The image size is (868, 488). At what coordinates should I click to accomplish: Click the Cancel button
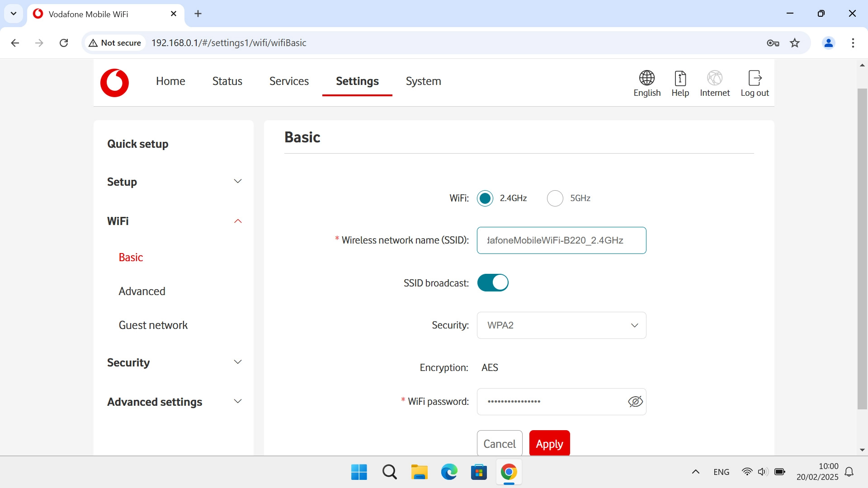click(x=499, y=444)
